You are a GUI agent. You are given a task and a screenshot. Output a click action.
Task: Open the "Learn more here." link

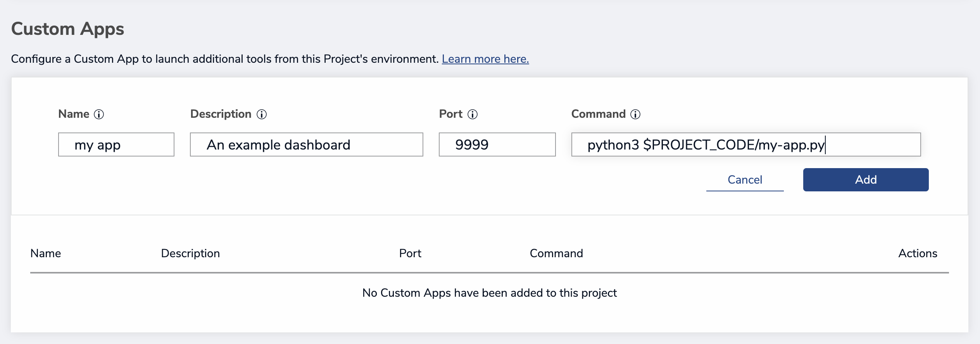point(485,59)
